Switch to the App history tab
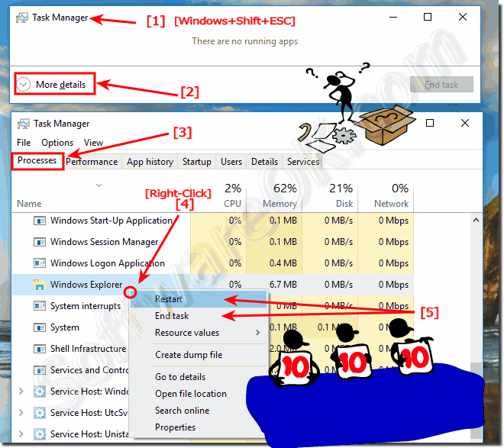 (150, 162)
